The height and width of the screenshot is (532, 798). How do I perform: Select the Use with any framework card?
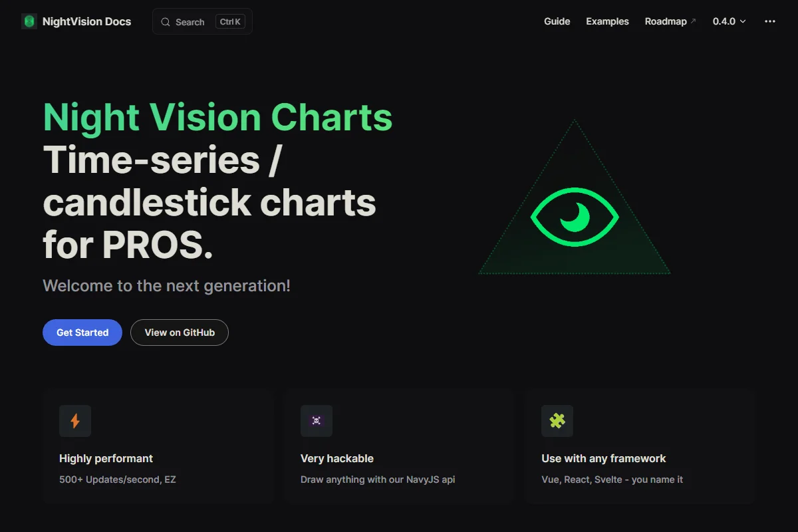point(640,446)
